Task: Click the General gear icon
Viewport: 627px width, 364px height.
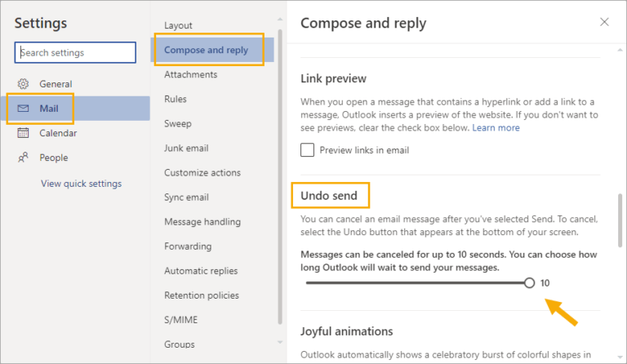Action: pos(23,84)
